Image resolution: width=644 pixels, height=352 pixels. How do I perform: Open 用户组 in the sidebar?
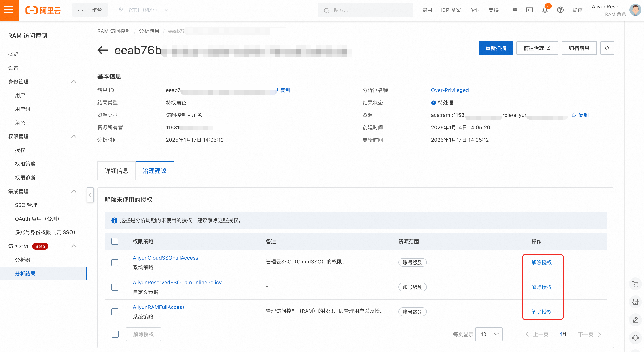point(22,109)
